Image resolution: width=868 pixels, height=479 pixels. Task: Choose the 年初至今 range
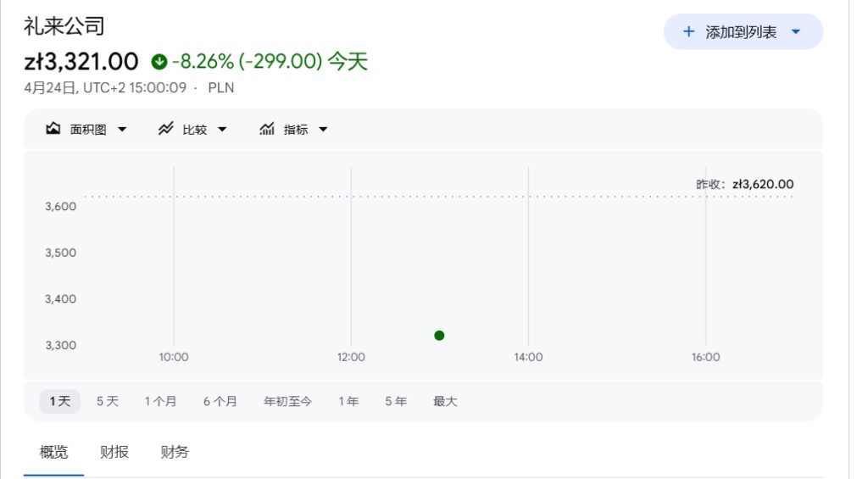pyautogui.click(x=288, y=401)
